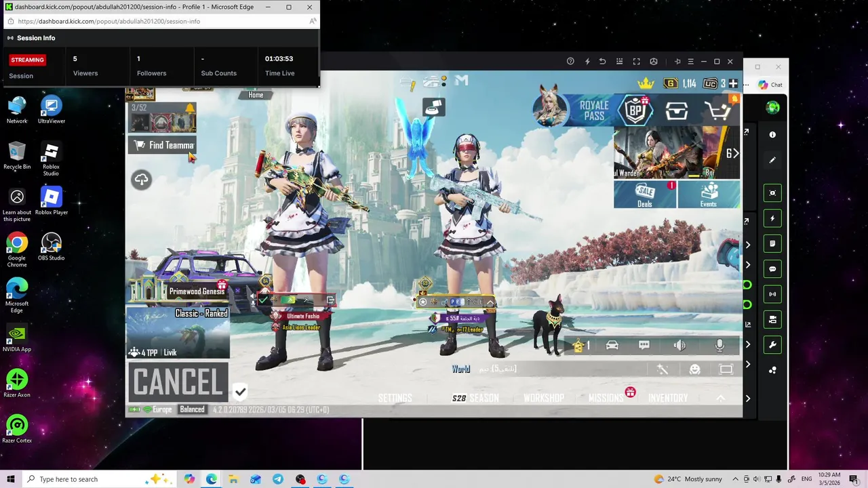Viewport: 868px width, 488px height.
Task: Click emulator lightning boost icon
Action: point(587,62)
